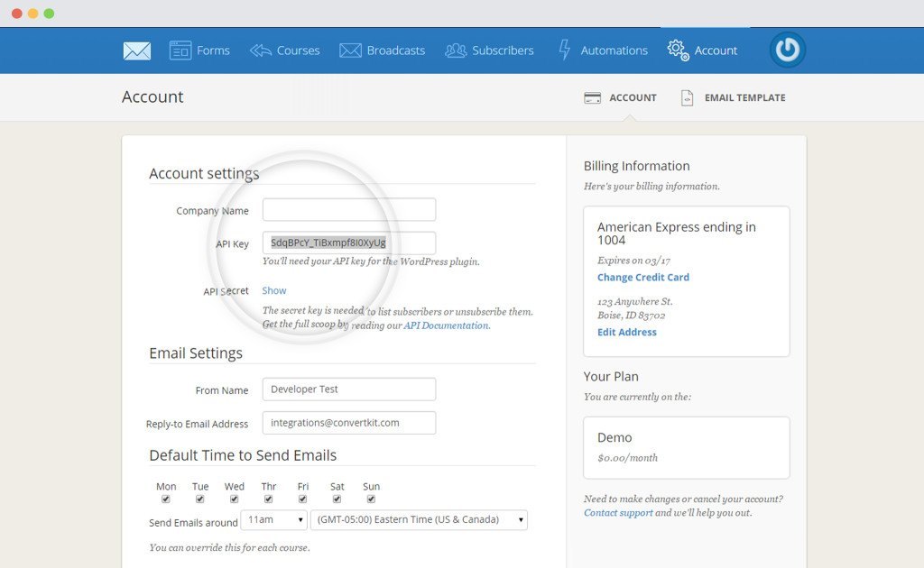Show the hidden API Secret
This screenshot has height=568, width=924.
(273, 289)
